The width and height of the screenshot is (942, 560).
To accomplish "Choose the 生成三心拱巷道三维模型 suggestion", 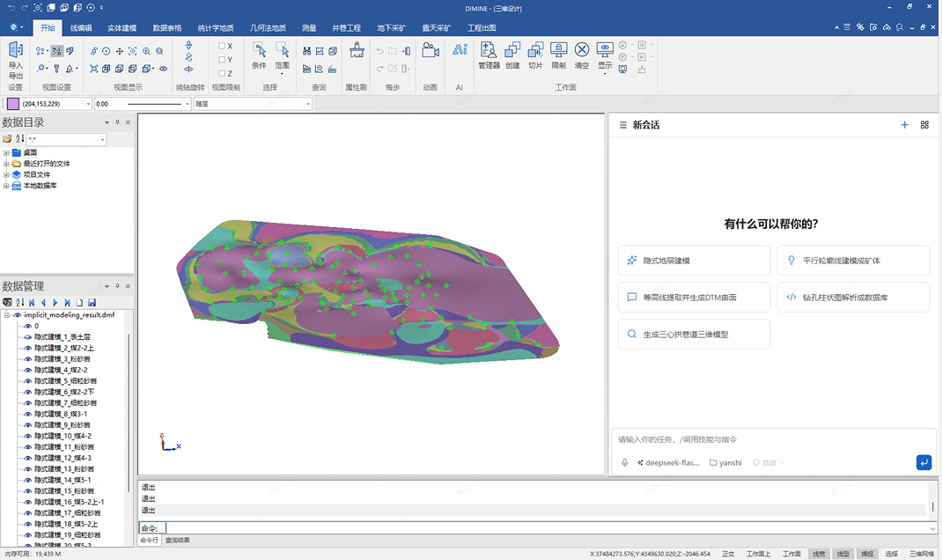I will click(694, 334).
